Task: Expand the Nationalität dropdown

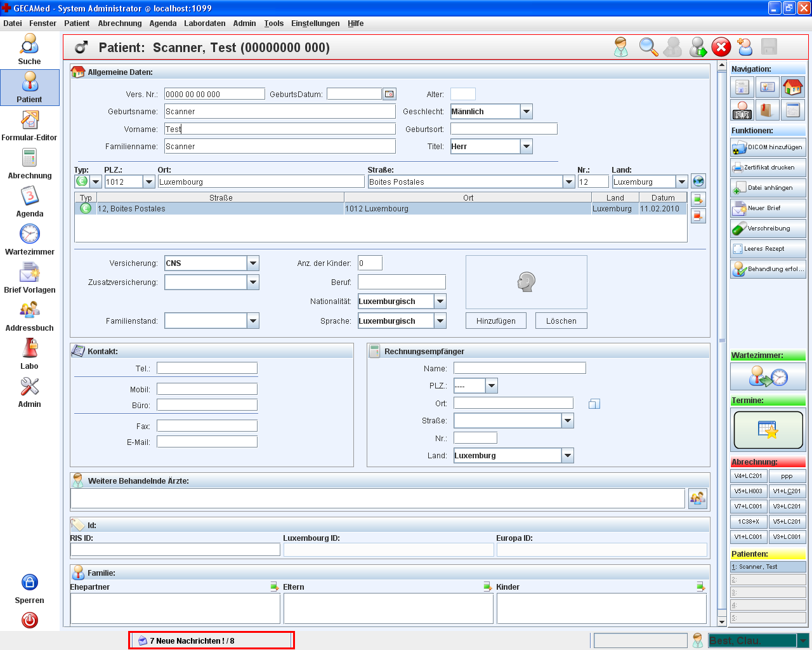Action: click(440, 302)
